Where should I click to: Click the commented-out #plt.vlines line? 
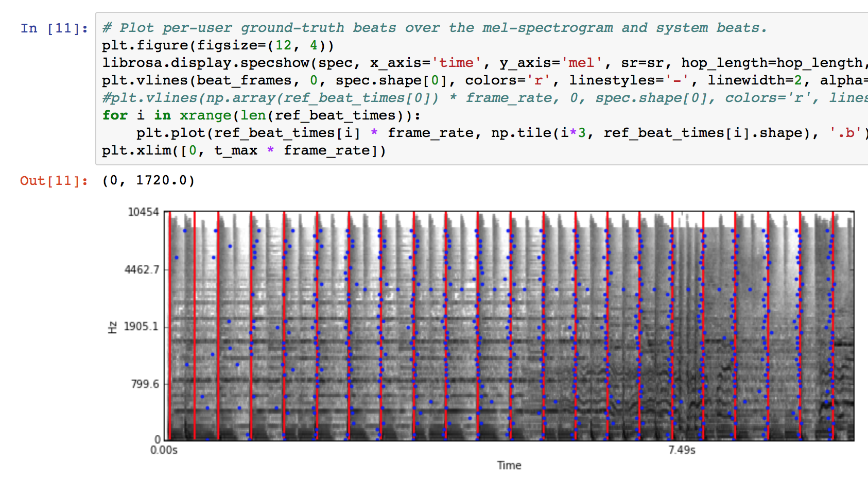point(360,98)
